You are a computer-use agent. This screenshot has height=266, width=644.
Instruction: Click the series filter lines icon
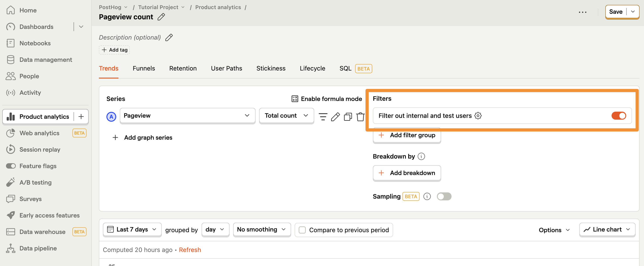[323, 117]
